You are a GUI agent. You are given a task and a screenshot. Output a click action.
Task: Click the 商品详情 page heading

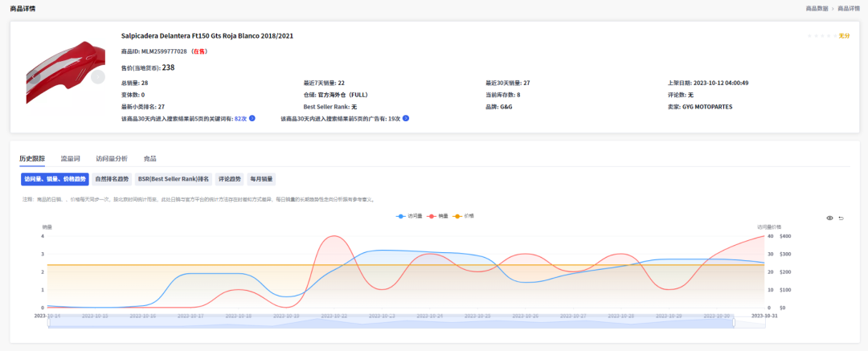click(24, 8)
